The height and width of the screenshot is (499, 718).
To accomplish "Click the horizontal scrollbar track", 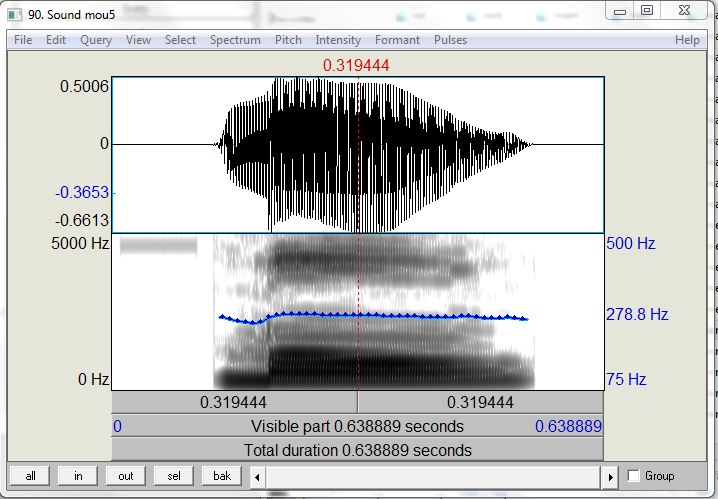I will 434,477.
